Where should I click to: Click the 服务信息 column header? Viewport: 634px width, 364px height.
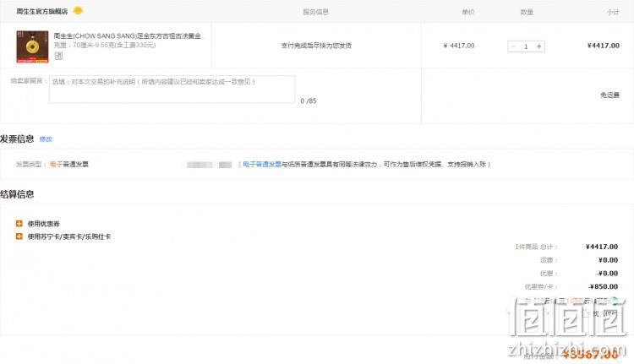pos(316,12)
